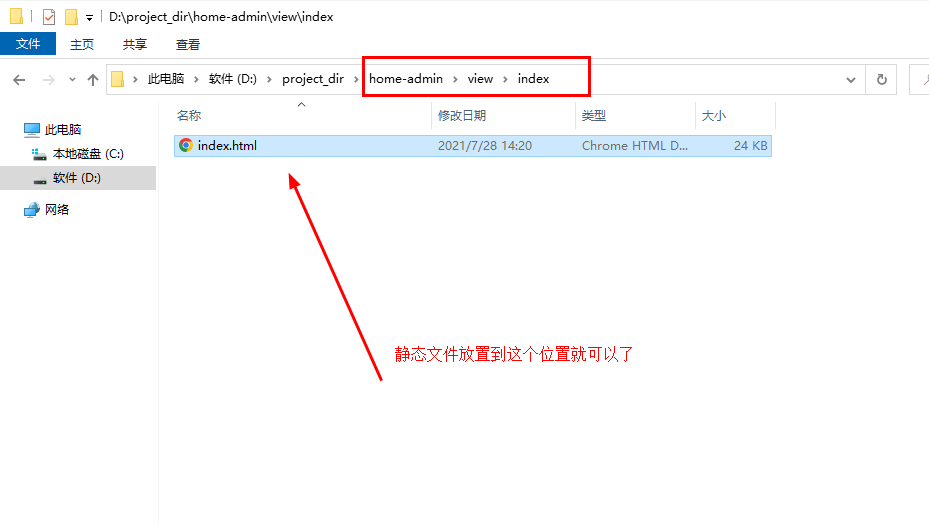
Task: Refresh the folder view
Action: (882, 79)
